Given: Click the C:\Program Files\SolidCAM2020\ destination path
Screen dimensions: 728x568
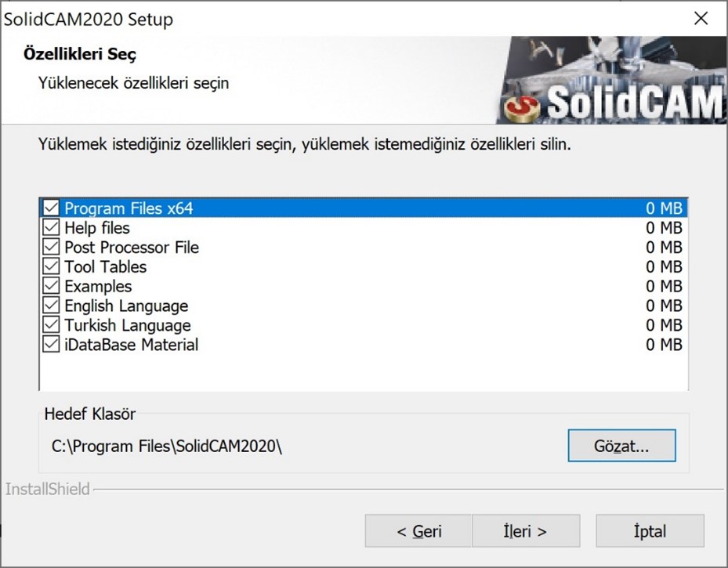Looking at the screenshot, I should (167, 446).
